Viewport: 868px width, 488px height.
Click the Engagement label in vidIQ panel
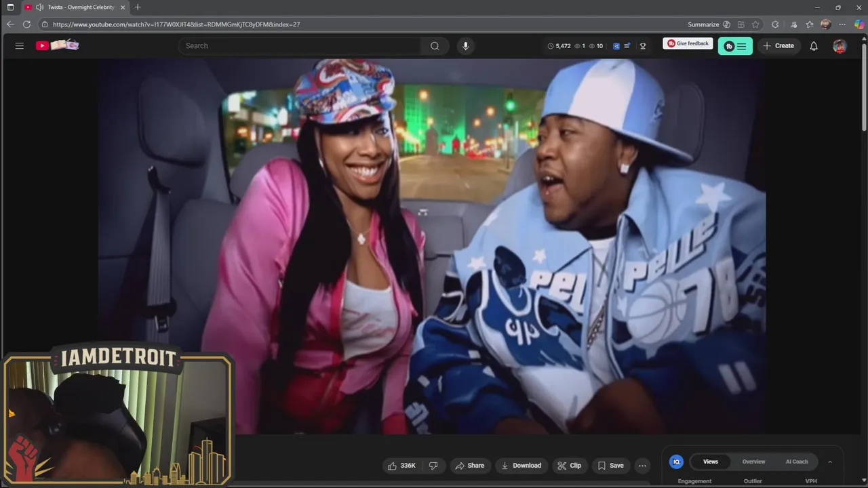(694, 481)
